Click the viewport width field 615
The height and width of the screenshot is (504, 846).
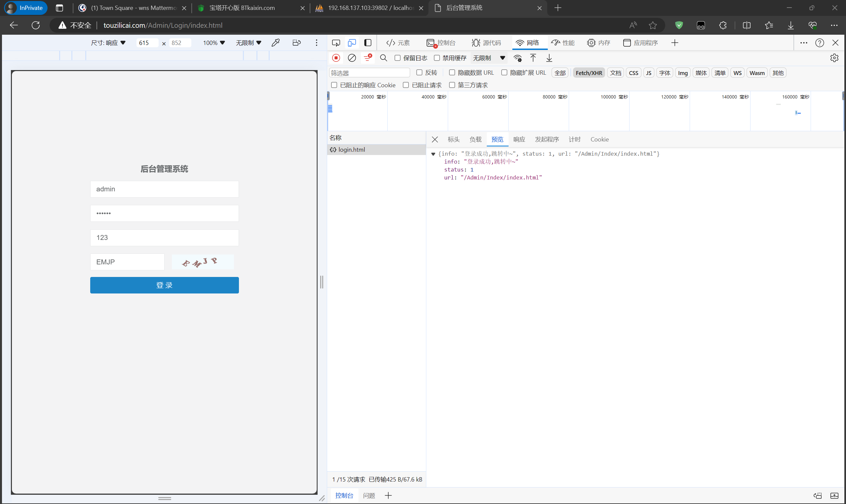point(147,43)
